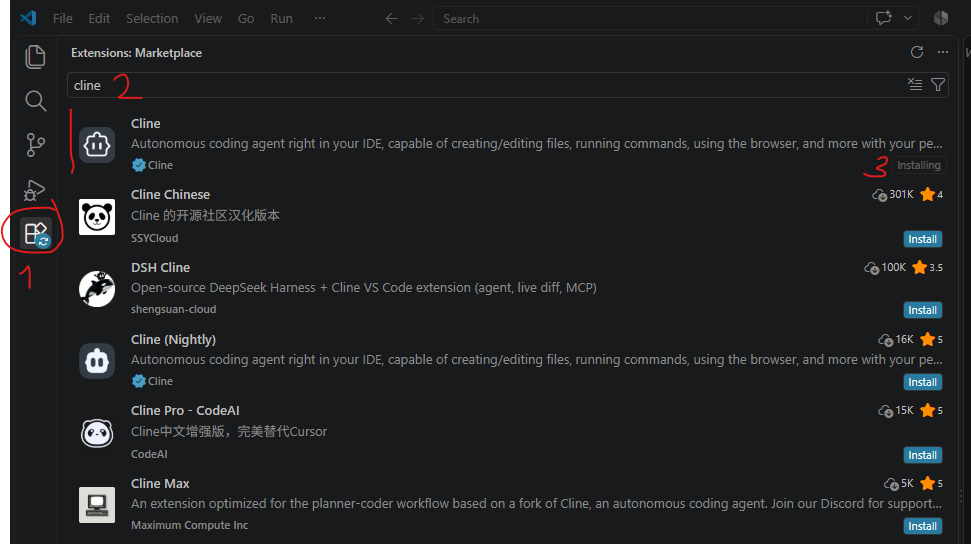Open the Source Control view

pos(35,145)
